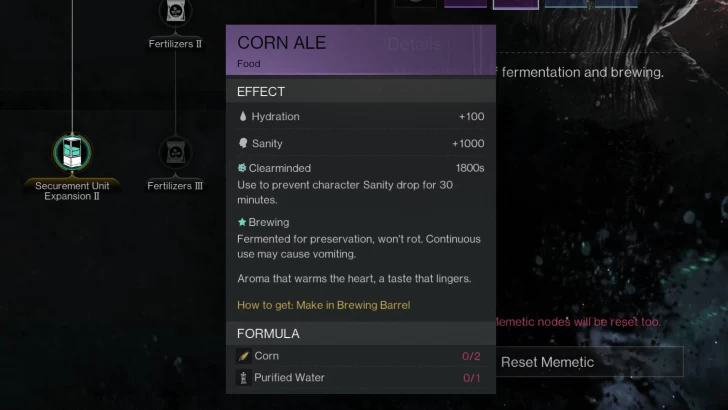Viewport: 728px width, 410px height.
Task: Click the Sanity head icon
Action: (243, 144)
